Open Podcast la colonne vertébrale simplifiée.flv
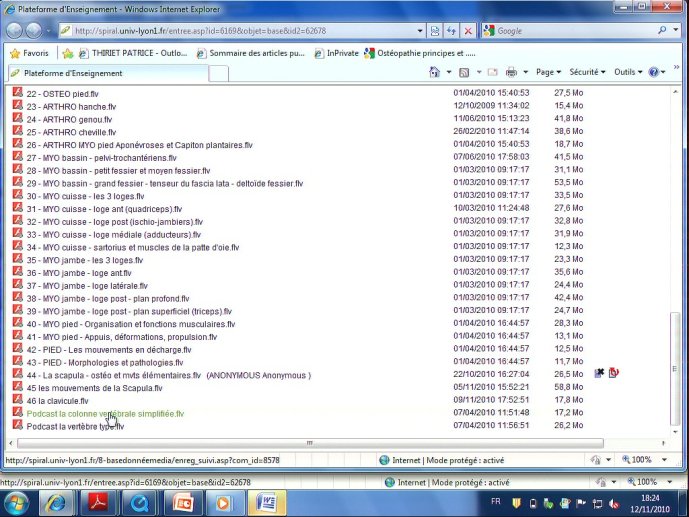The image size is (689, 517). (x=105, y=414)
